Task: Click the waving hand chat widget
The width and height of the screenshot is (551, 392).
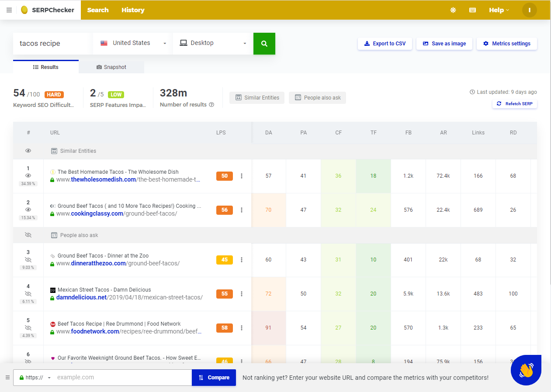Action: click(526, 370)
